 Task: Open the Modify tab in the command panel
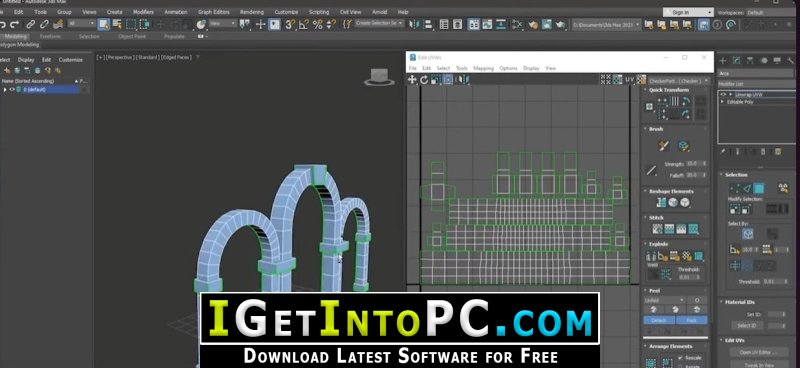click(x=736, y=61)
